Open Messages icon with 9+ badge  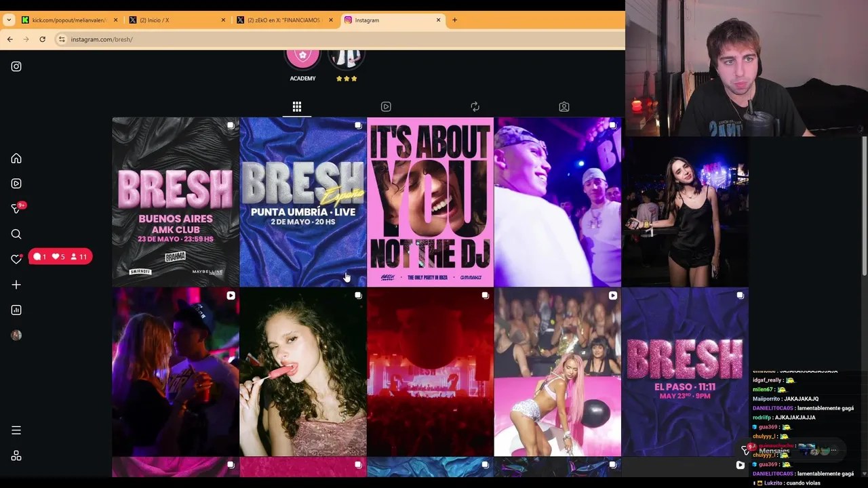tap(16, 209)
